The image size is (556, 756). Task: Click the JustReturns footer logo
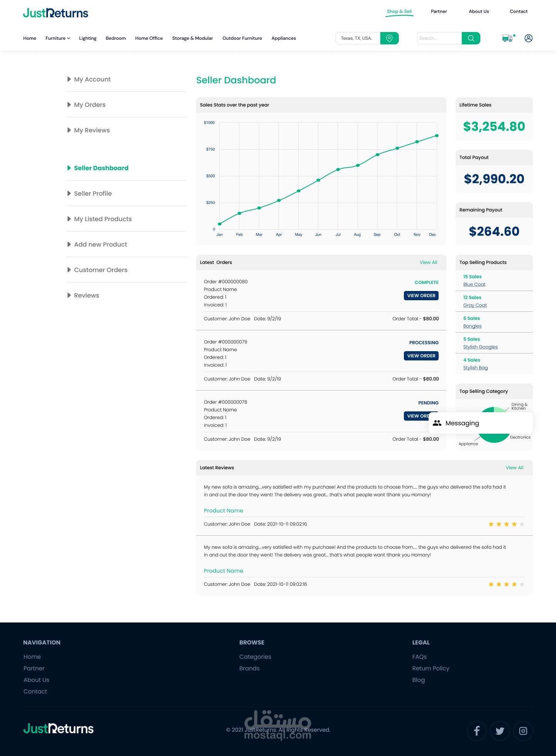(x=58, y=729)
